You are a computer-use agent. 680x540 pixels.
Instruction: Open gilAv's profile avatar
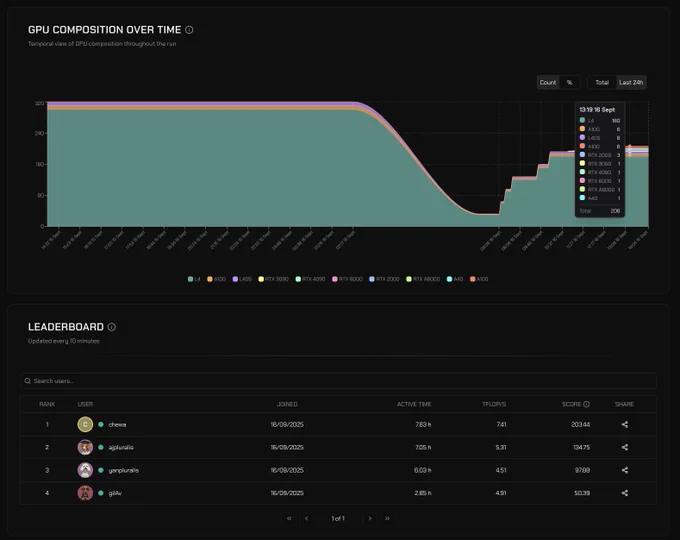[85, 493]
